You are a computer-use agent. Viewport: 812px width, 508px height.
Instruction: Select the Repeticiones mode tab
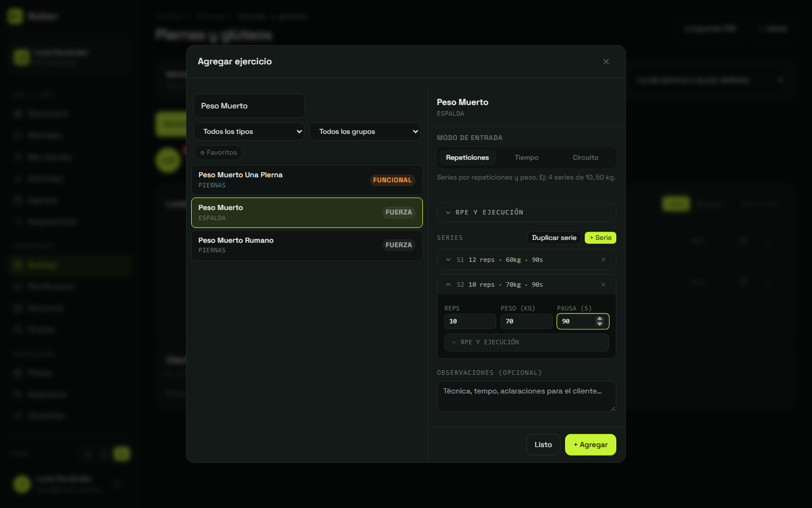[x=467, y=157]
